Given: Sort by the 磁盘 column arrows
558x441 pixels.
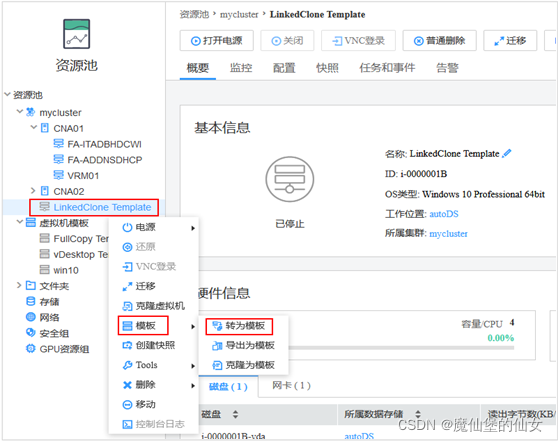Looking at the screenshot, I should (x=235, y=414).
